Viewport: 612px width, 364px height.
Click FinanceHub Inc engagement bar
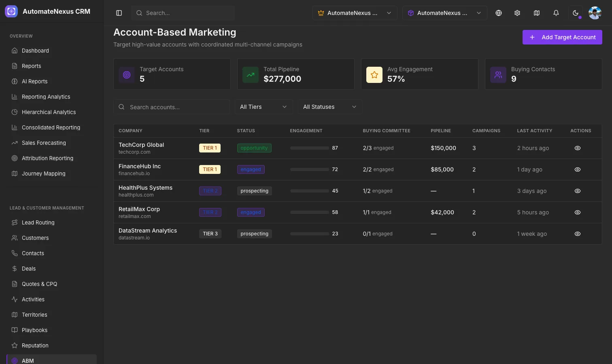click(x=310, y=169)
